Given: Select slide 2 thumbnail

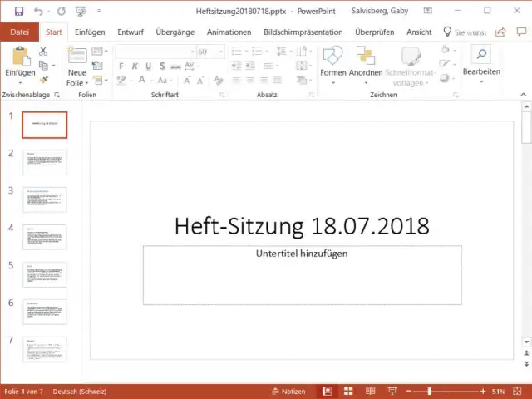Looking at the screenshot, I should [45, 162].
